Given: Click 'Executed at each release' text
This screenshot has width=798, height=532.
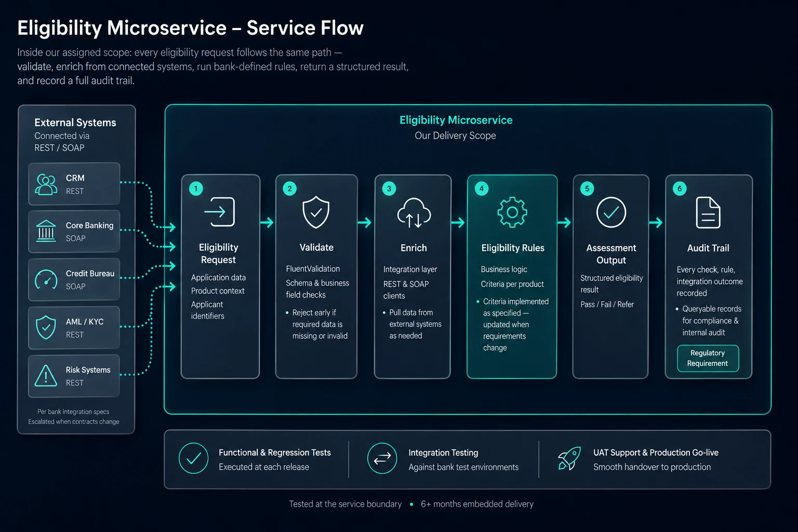Looking at the screenshot, I should coord(264,467).
